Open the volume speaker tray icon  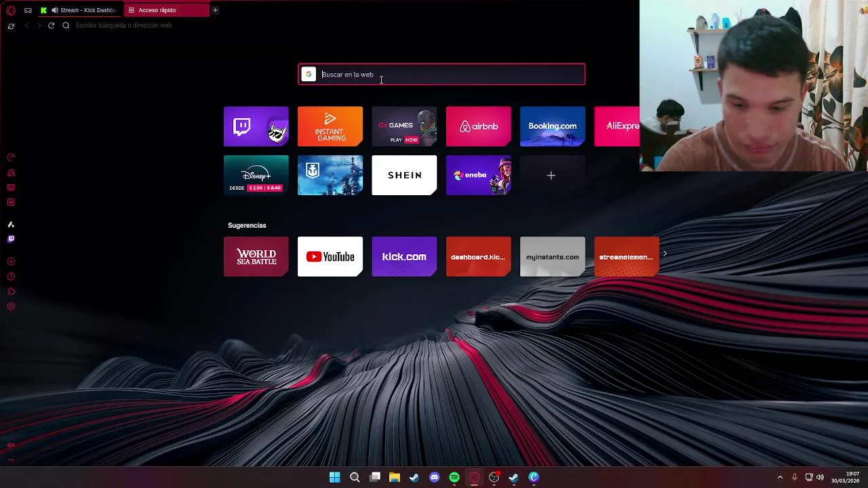[820, 477]
